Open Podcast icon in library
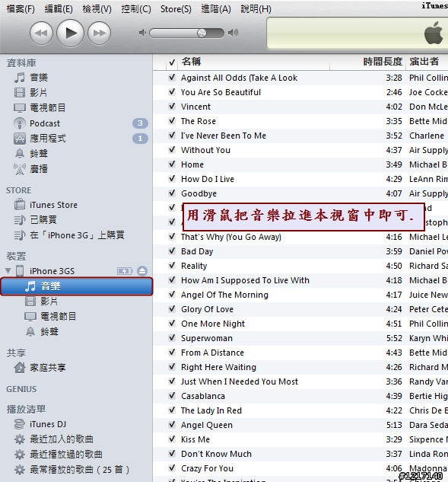 [x=20, y=123]
